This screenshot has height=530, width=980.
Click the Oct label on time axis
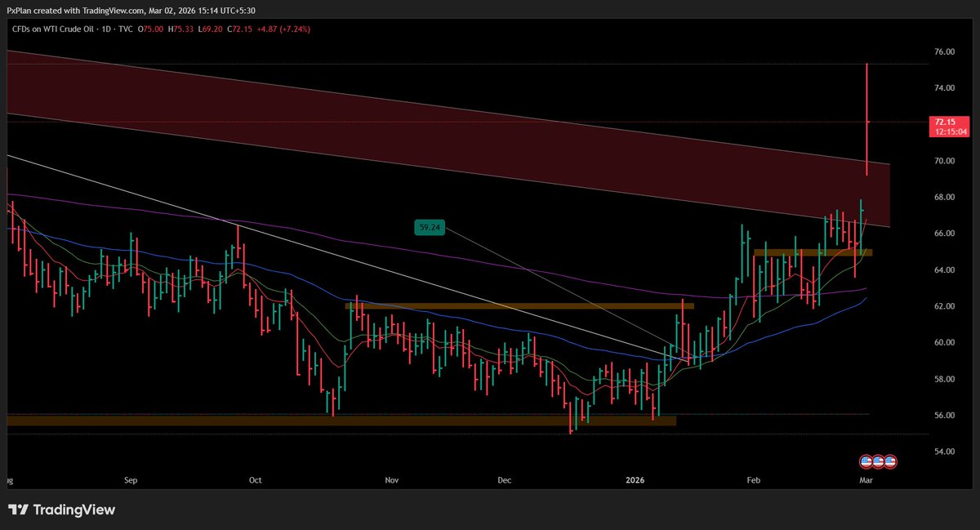point(256,481)
